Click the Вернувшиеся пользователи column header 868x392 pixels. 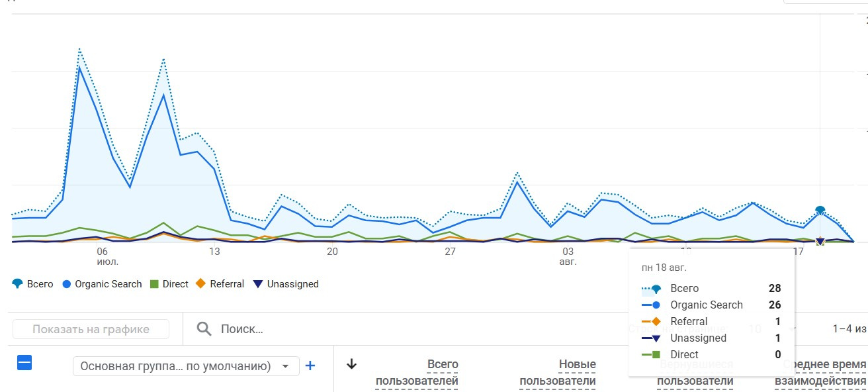(x=695, y=373)
